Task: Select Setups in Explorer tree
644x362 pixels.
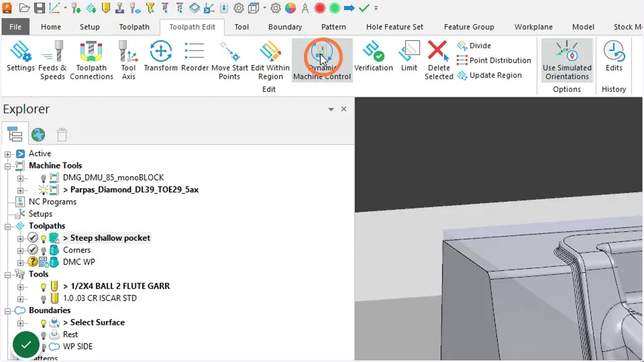Action: pos(40,214)
